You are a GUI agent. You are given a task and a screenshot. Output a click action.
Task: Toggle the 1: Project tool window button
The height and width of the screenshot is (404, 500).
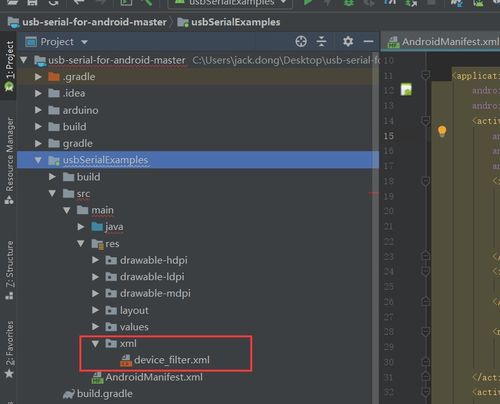pyautogui.click(x=9, y=66)
